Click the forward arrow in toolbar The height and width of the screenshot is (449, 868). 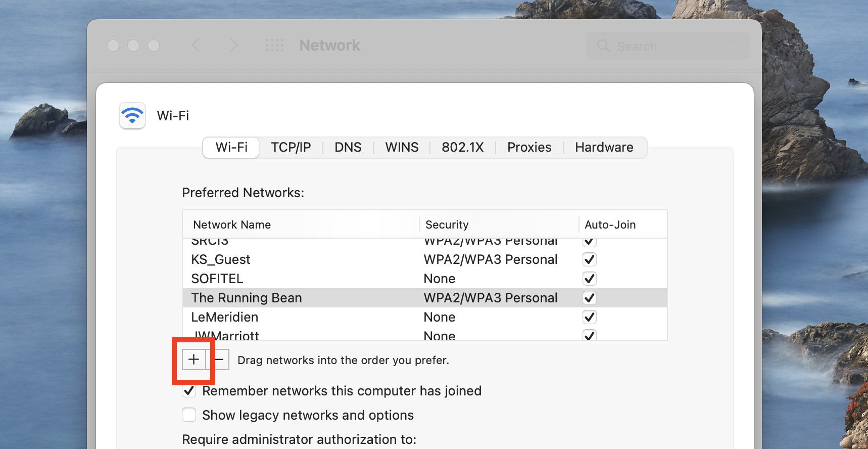(x=233, y=46)
